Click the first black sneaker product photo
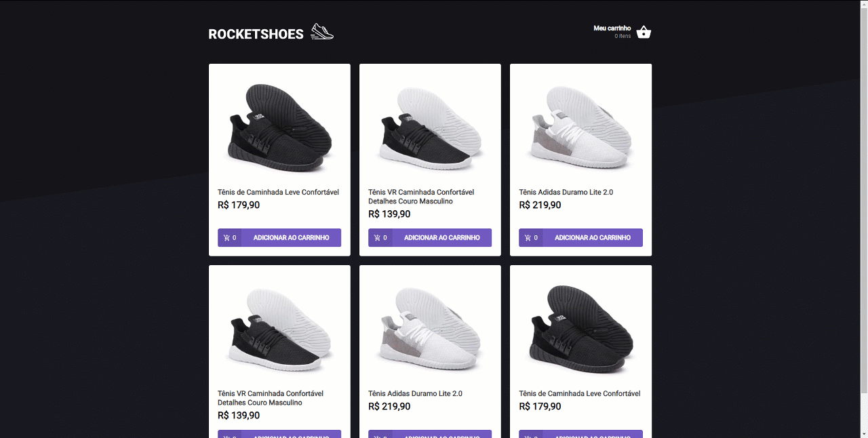The height and width of the screenshot is (438, 868). pos(279,124)
